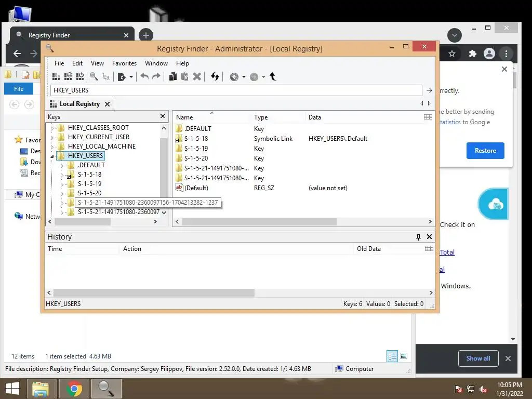Image resolution: width=532 pixels, height=399 pixels.
Task: Click the Paste clipboard icon
Action: click(184, 77)
